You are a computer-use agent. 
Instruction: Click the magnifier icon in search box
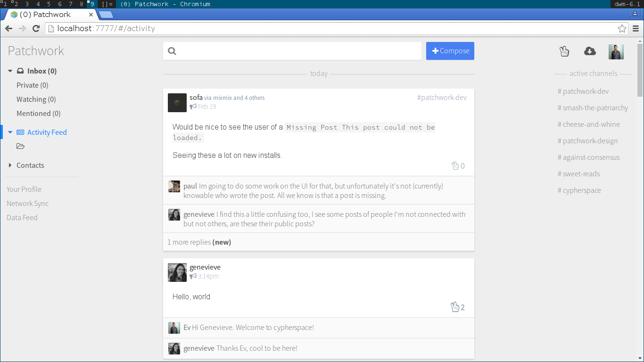pyautogui.click(x=172, y=51)
